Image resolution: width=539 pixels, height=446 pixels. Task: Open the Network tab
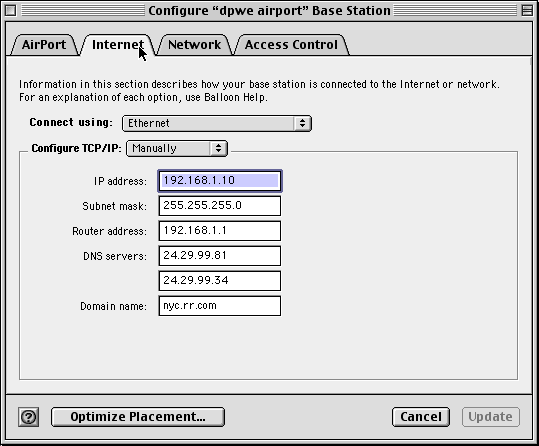[195, 45]
